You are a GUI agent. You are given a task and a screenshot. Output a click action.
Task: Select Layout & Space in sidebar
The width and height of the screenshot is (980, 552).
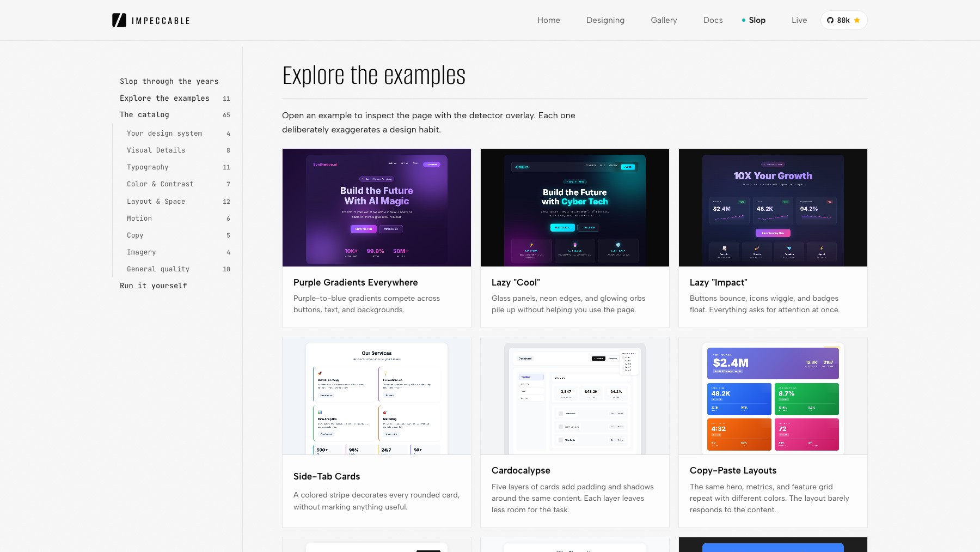[x=179, y=201]
